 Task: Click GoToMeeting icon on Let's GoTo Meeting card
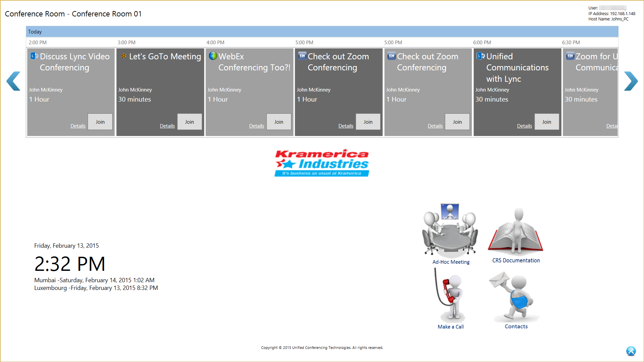124,56
